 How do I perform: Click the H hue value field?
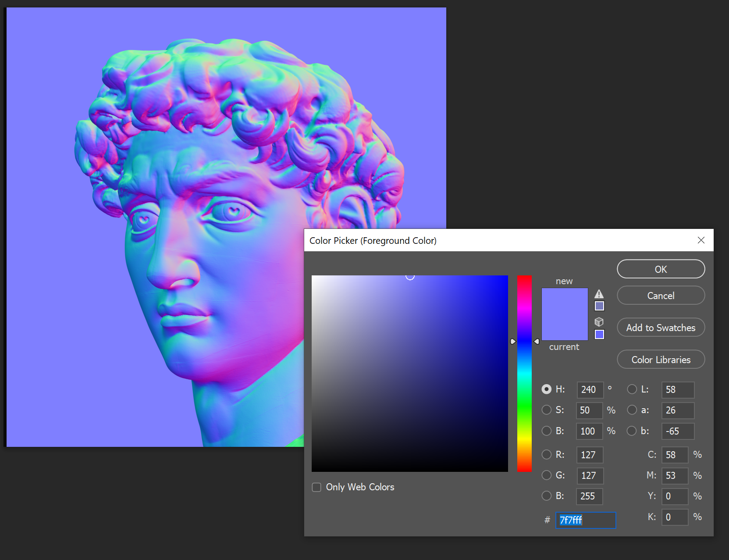590,389
